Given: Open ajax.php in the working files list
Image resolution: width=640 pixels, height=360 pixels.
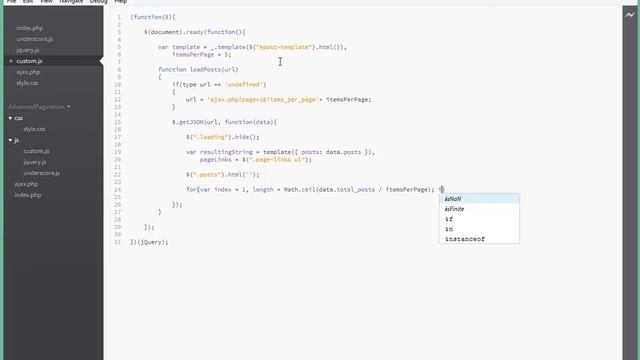Looking at the screenshot, I should click(28, 72).
